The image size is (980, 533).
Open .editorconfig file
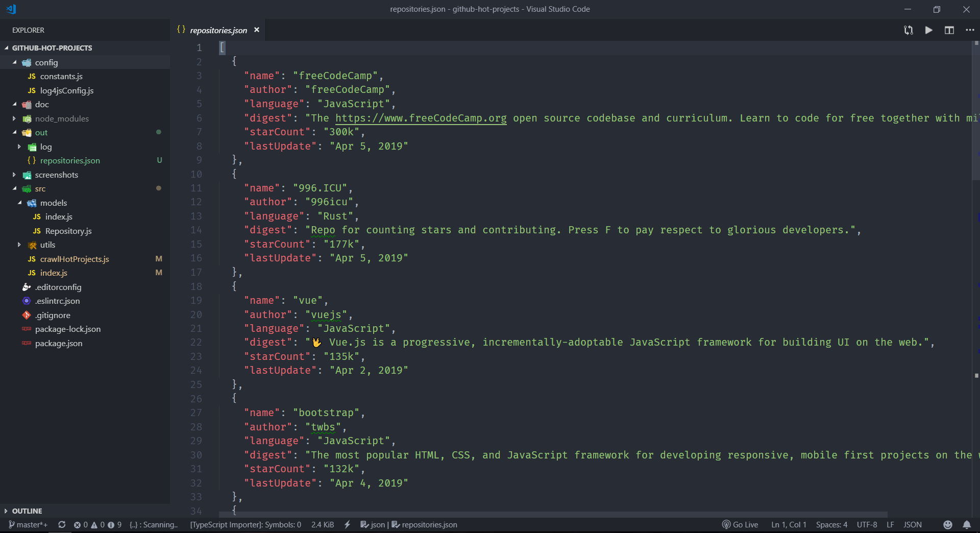coord(58,287)
